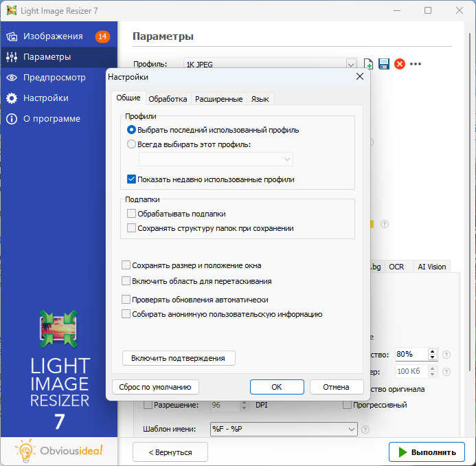Click the red delete profile icon
476x466 pixels.
(x=400, y=64)
